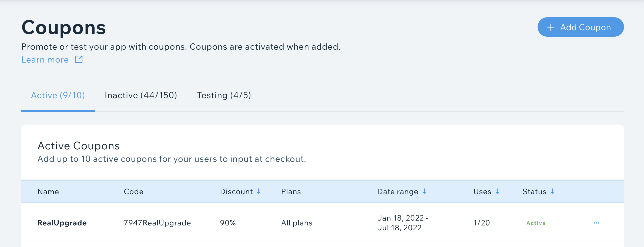
Task: Click the Uses column sort arrow
Action: [x=497, y=191]
